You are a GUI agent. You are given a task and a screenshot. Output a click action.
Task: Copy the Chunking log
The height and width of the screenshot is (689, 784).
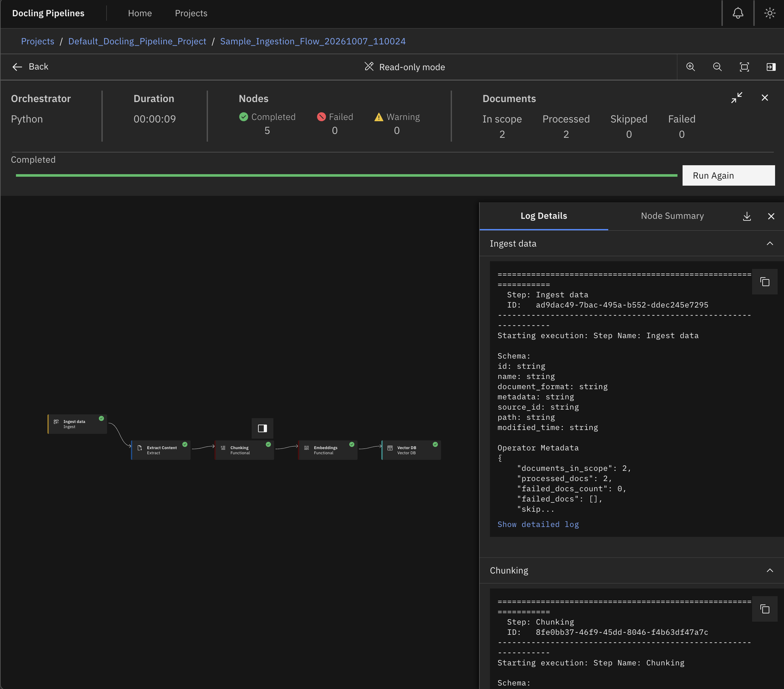pyautogui.click(x=765, y=609)
